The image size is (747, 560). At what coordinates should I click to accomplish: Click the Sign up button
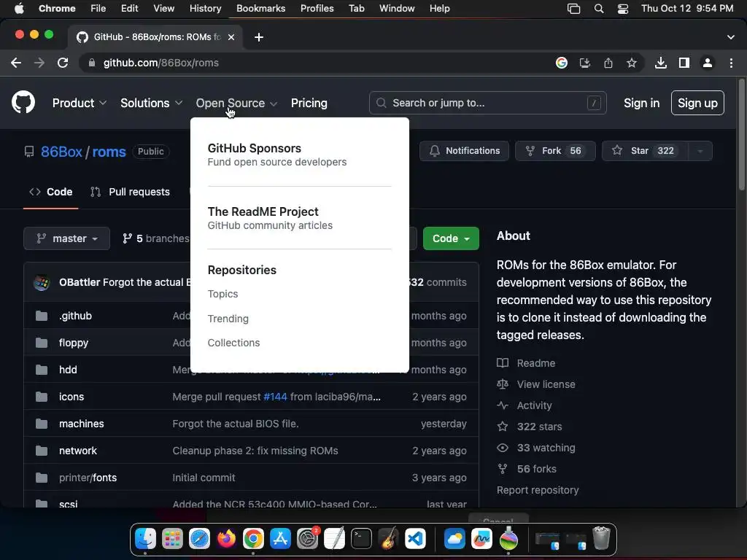point(697,103)
